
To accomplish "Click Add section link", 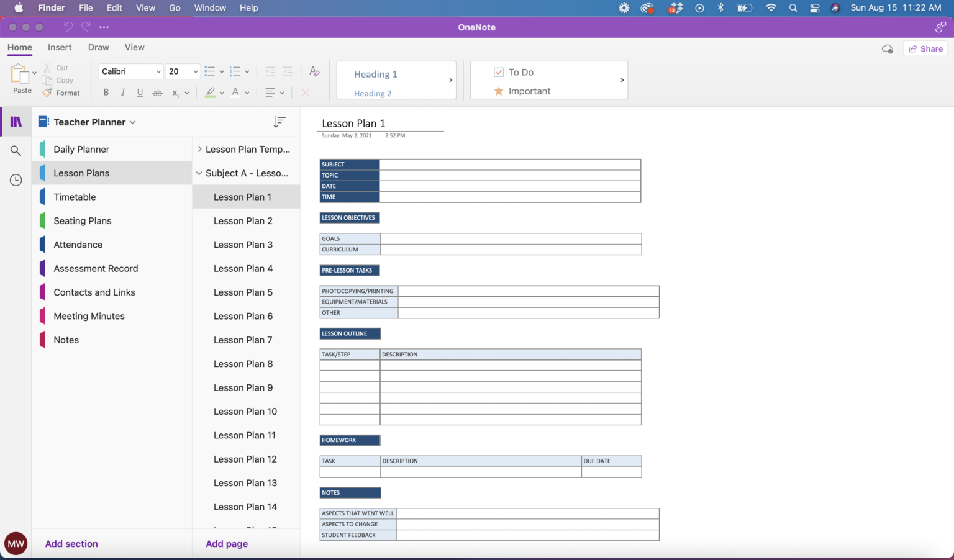I will (x=71, y=544).
